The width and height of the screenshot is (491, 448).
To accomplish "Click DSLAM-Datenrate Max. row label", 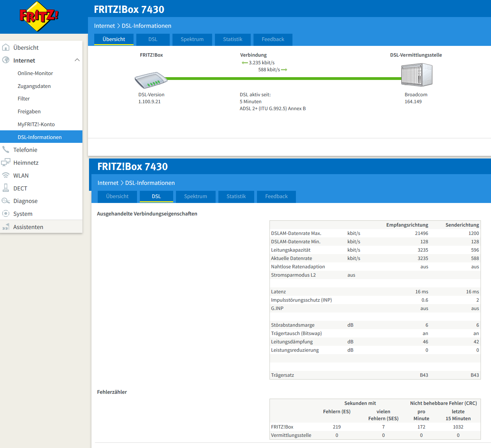I will pos(296,233).
